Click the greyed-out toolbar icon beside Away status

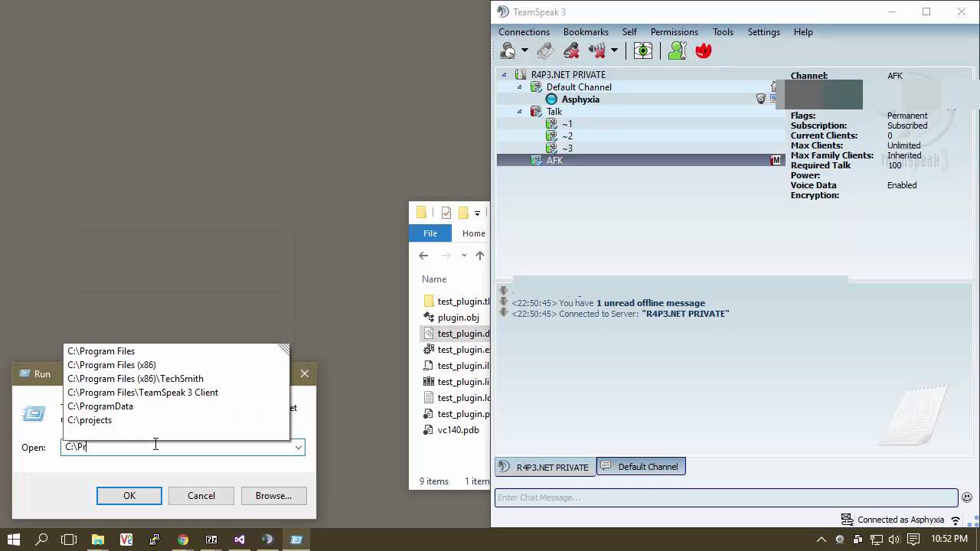point(545,51)
